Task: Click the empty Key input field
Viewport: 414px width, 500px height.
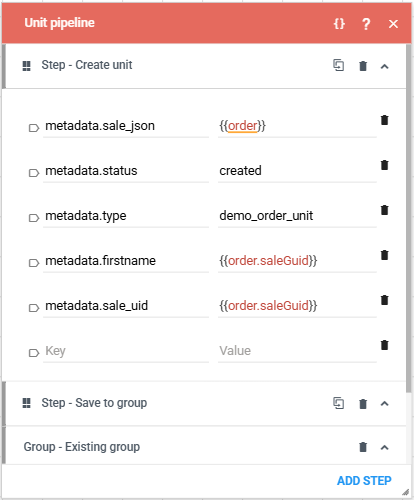Action: pos(126,351)
